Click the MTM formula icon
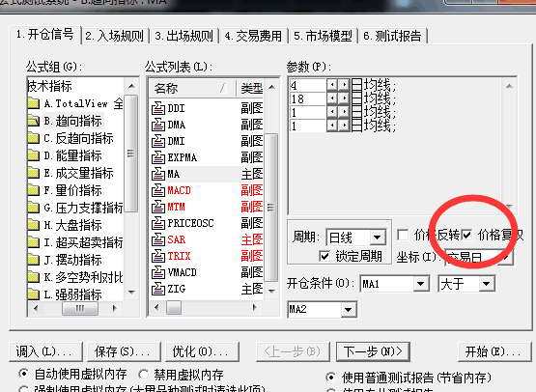This screenshot has height=392, width=536. click(158, 207)
